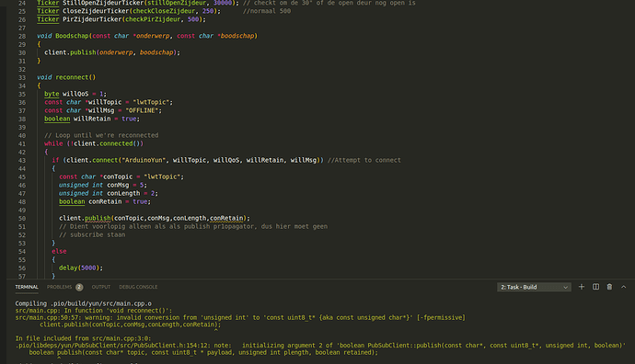This screenshot has height=364, width=635.
Task: Click 'CloseZijdeurTicker' on line 25
Action: (96, 11)
